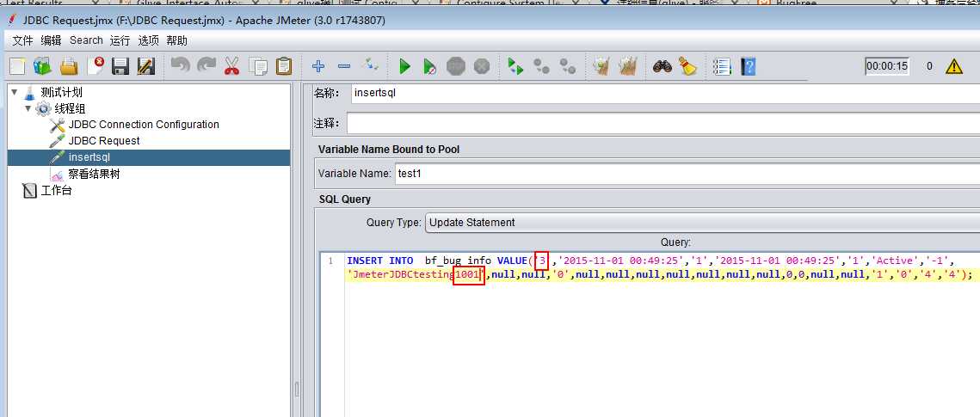Screen dimensions: 980x417
Task: Click the elapsed time 00:00:15 display
Action: (887, 66)
